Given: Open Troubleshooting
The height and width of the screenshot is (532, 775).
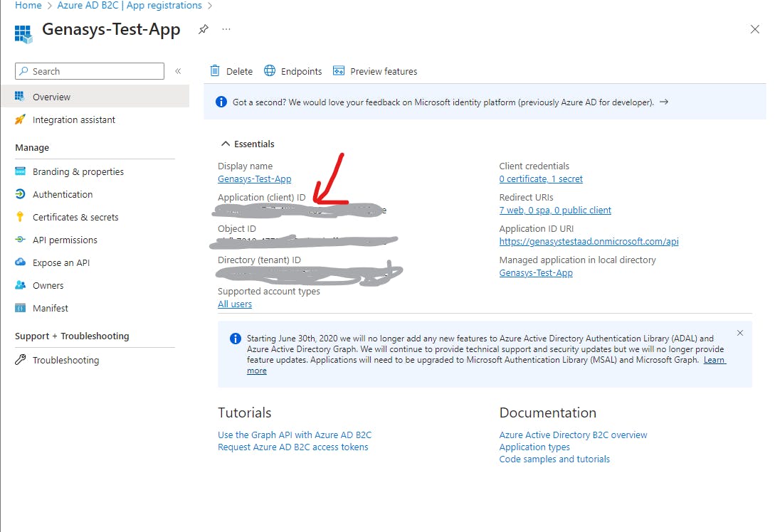Looking at the screenshot, I should coord(65,360).
